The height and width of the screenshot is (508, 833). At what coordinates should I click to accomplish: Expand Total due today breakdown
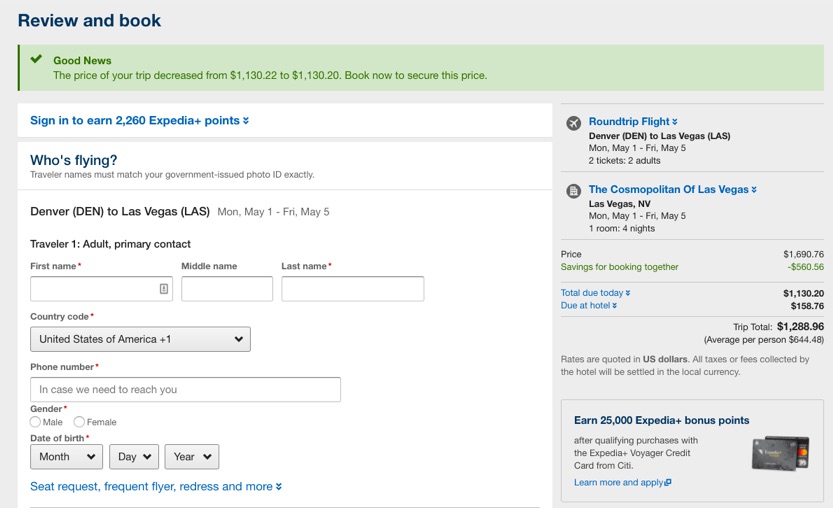tap(596, 293)
